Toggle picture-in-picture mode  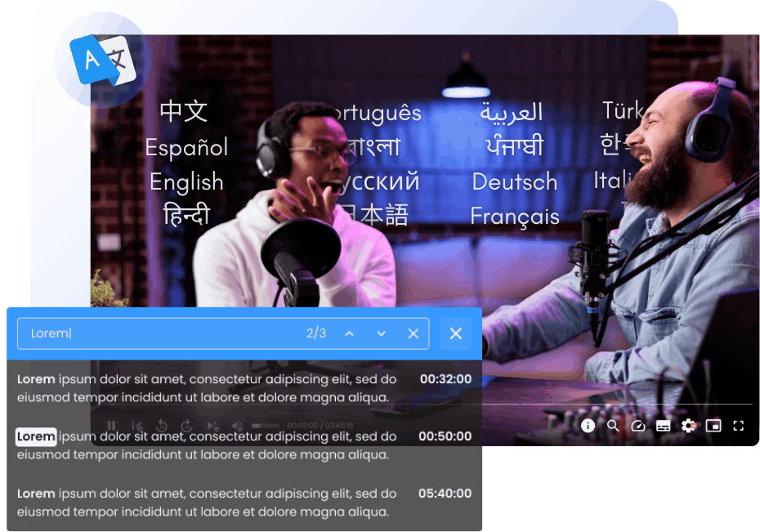713,426
